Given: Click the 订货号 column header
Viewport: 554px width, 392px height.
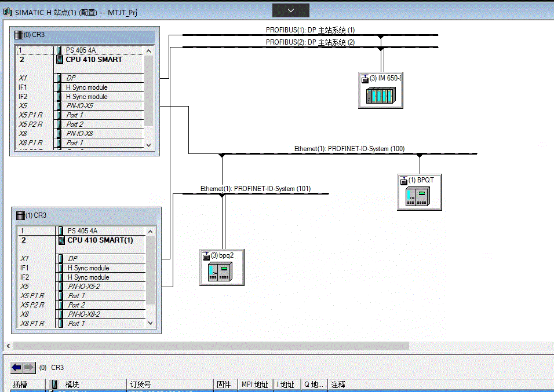Looking at the screenshot, I should pos(170,384).
